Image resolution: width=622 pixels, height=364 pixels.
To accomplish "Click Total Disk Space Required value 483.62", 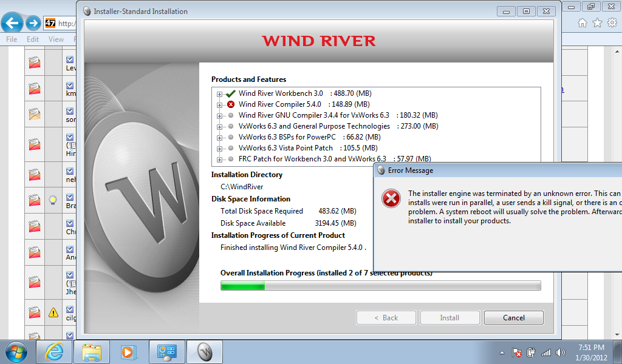I will point(337,211).
